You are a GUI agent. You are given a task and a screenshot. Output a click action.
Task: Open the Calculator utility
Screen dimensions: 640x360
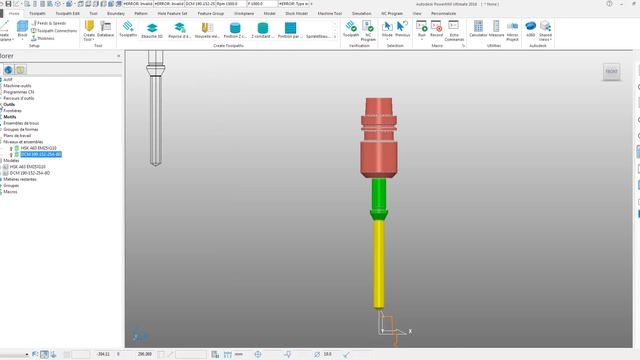478,29
